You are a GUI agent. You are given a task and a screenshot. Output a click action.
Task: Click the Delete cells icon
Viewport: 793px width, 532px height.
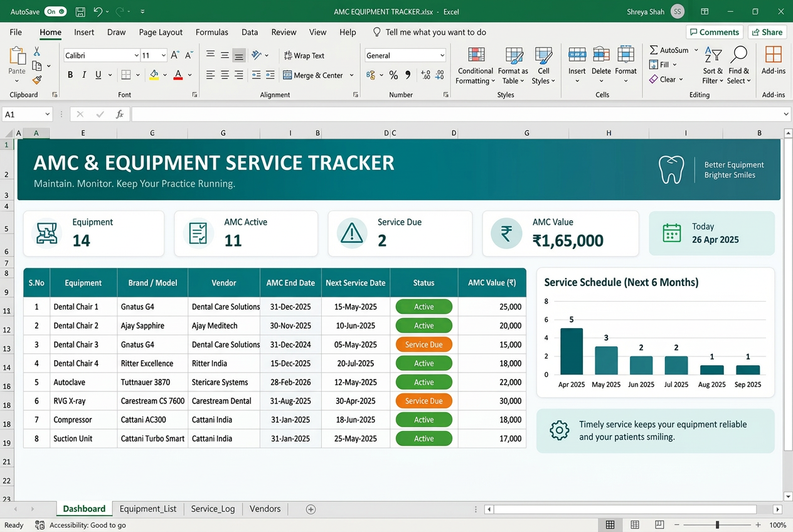(x=601, y=55)
